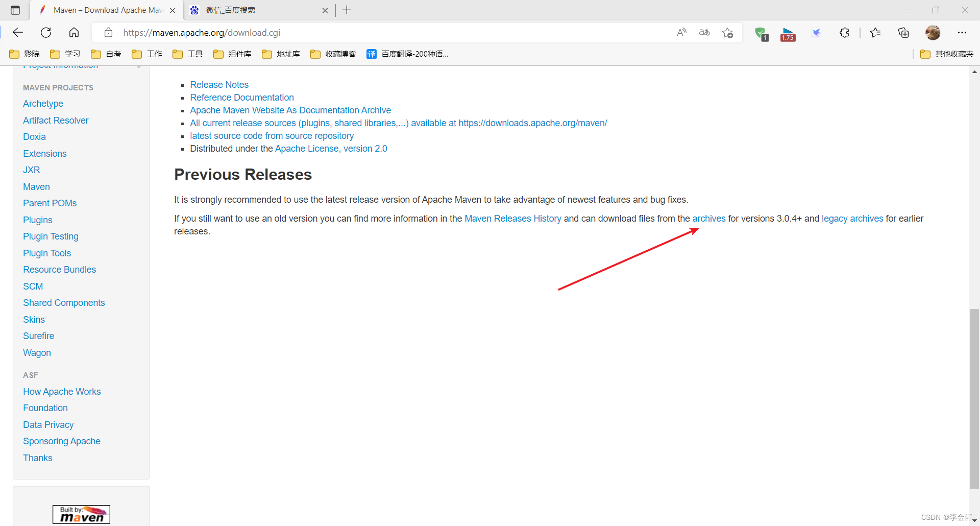Click the Built by Maven logo
Viewport: 980px width, 526px height.
pos(81,514)
